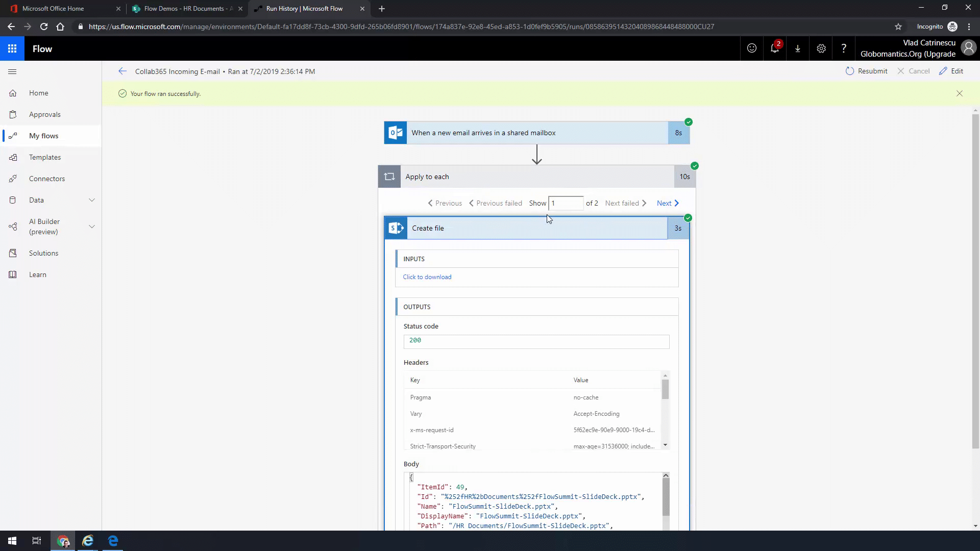980x551 pixels.
Task: Click Previous failed iteration
Action: click(x=495, y=203)
